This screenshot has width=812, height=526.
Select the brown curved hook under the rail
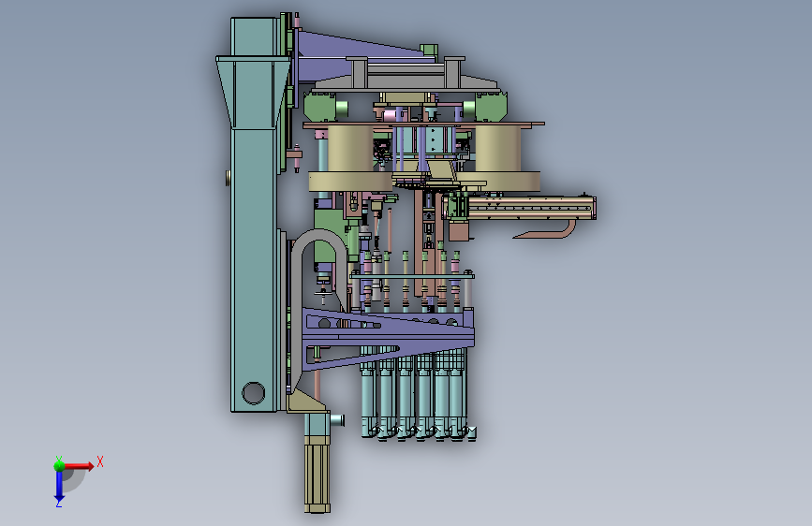[546, 231]
